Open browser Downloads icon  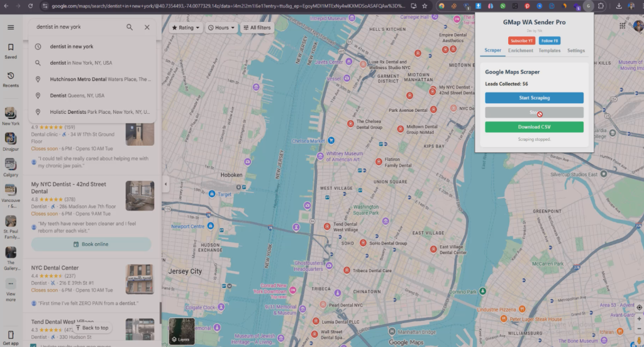619,6
